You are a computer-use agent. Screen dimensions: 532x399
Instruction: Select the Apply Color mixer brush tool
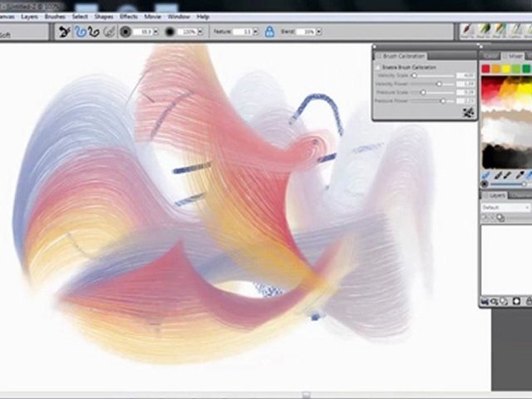[x=498, y=176]
